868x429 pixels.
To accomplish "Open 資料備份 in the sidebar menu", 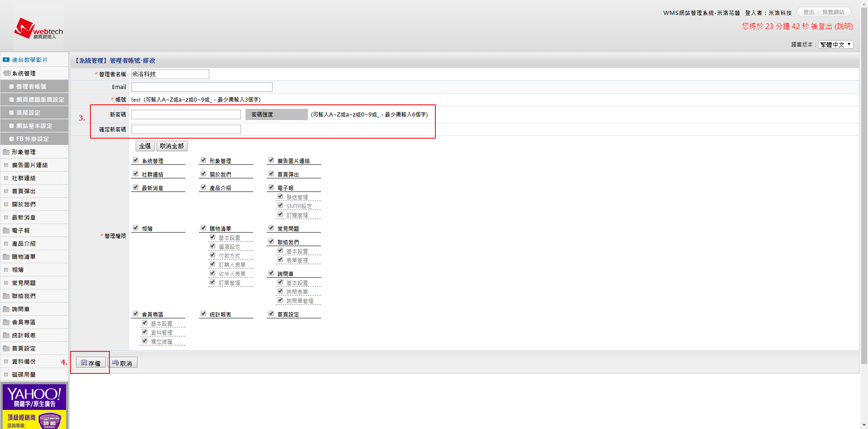I will [x=24, y=362].
